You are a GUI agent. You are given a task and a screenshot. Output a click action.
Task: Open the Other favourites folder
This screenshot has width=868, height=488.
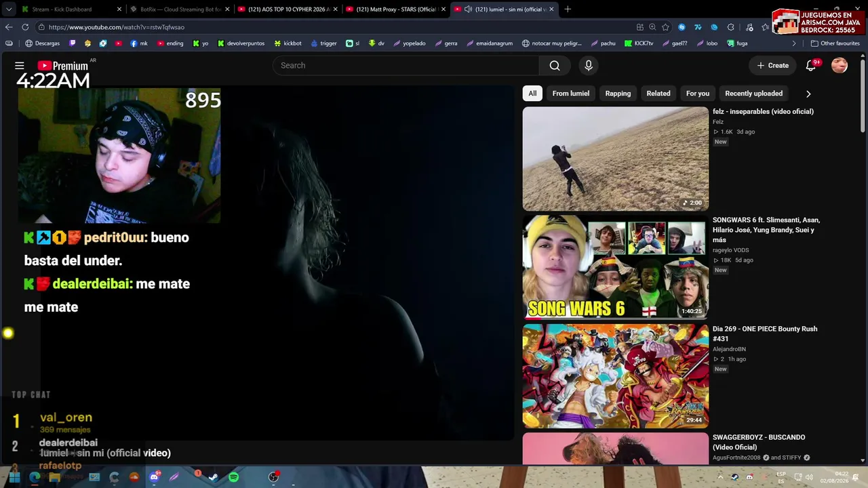click(835, 43)
